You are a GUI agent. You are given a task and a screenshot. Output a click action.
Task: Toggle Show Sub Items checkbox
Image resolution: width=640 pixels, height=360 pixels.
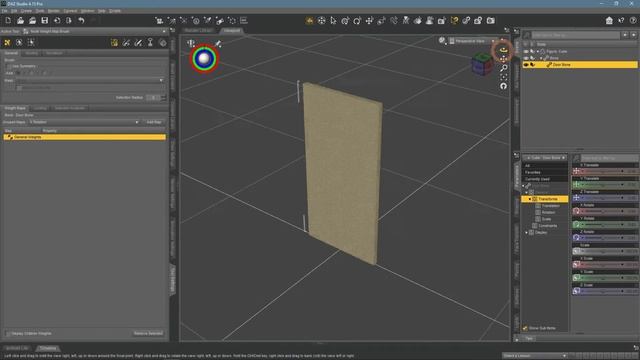pyautogui.click(x=525, y=328)
